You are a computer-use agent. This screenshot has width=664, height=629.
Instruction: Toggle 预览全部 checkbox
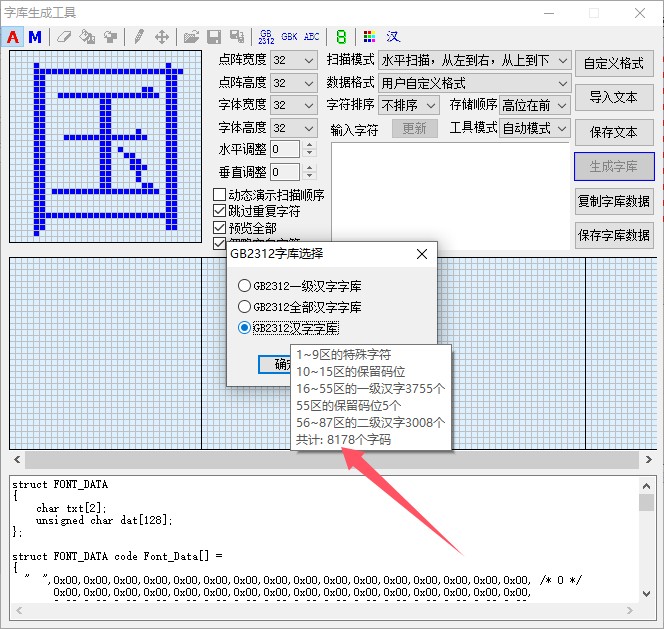tap(219, 228)
